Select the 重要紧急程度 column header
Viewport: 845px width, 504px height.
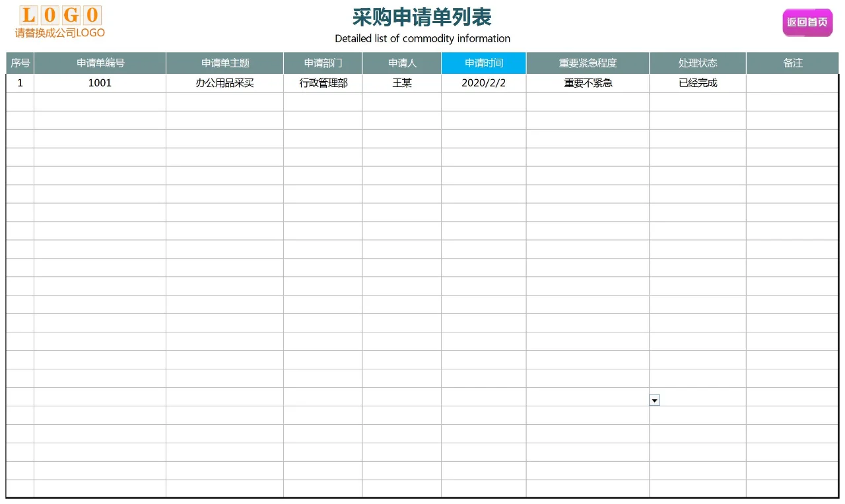(x=587, y=63)
